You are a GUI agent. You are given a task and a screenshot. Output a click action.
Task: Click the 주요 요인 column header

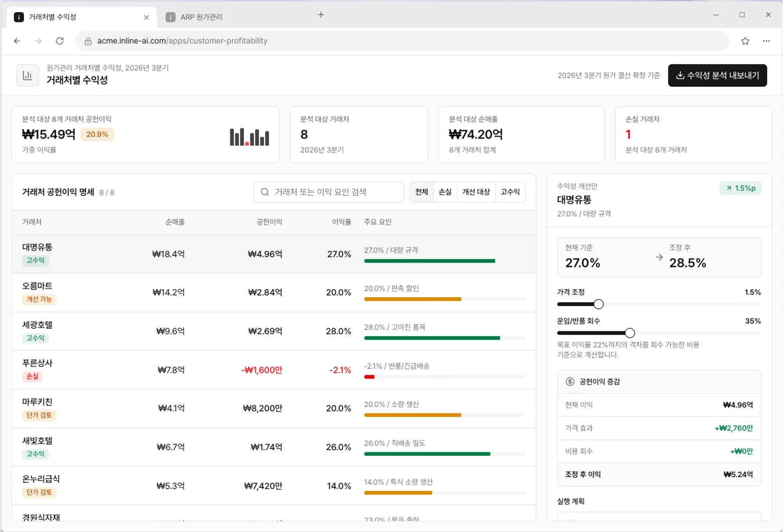click(377, 222)
